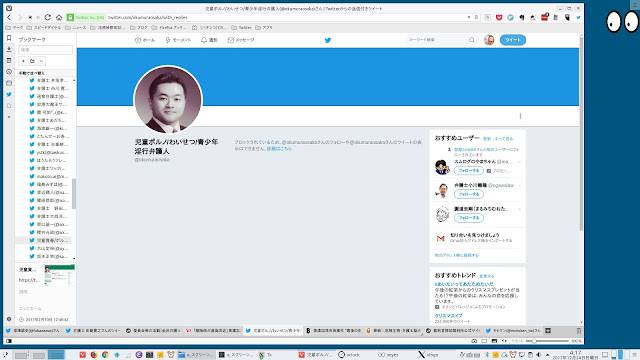Go back using the browser back arrow

tap(9, 18)
